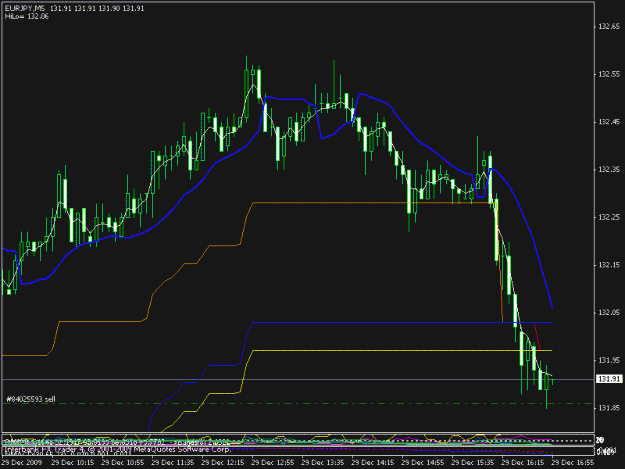Viewport: 625px width, 469px height.
Task: Select the #84025593 sell order label
Action: 31,399
